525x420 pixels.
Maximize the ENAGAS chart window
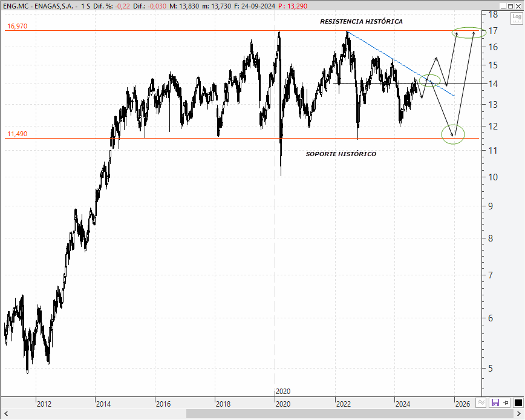pos(510,6)
